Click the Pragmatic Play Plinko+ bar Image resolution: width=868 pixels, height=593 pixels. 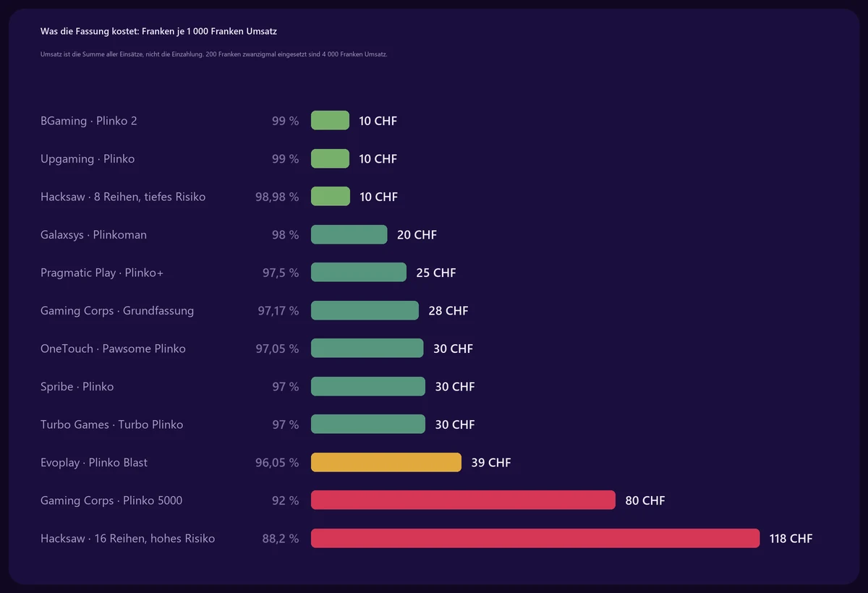359,273
